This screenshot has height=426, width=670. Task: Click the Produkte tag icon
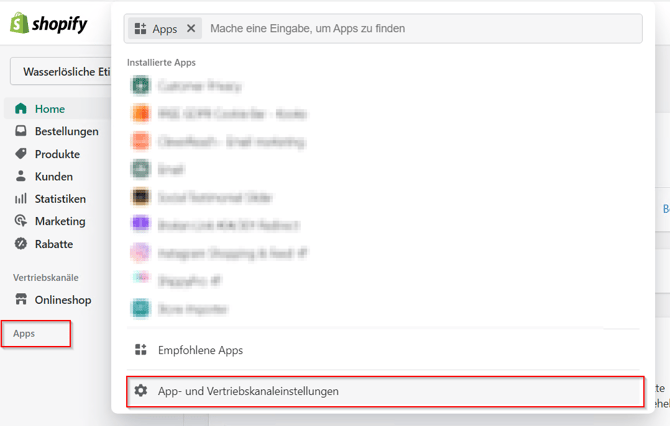[x=21, y=154]
